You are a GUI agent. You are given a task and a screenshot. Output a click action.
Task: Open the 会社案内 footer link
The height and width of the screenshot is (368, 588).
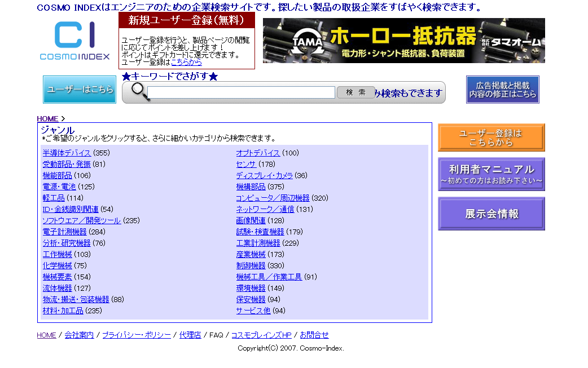click(79, 335)
